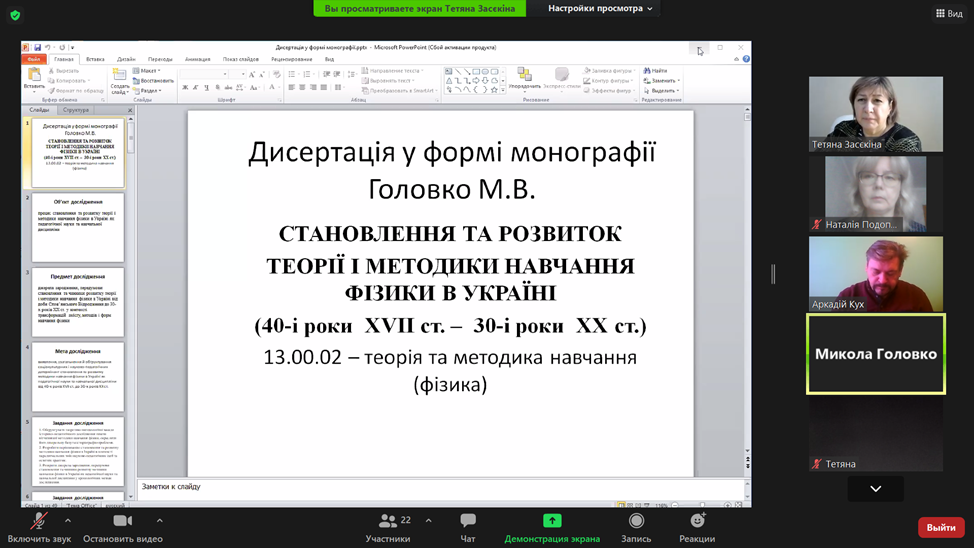This screenshot has height=548, width=974.
Task: Click the red Выйти button
Action: (x=940, y=527)
